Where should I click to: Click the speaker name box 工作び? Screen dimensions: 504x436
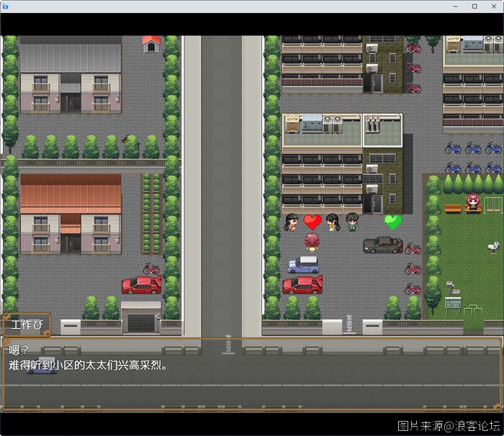[x=26, y=324]
